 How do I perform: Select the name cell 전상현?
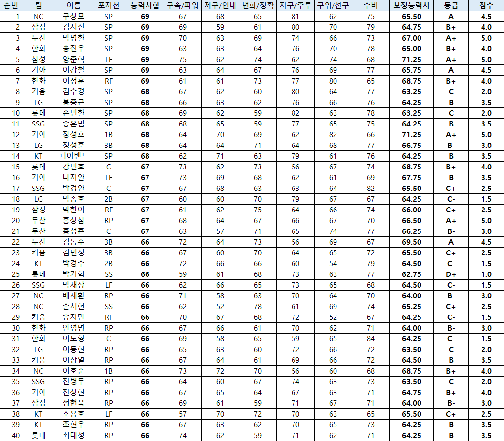pyautogui.click(x=73, y=393)
